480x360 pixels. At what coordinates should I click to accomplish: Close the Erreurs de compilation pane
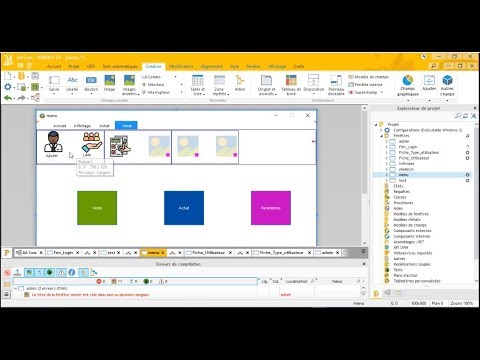[364, 264]
